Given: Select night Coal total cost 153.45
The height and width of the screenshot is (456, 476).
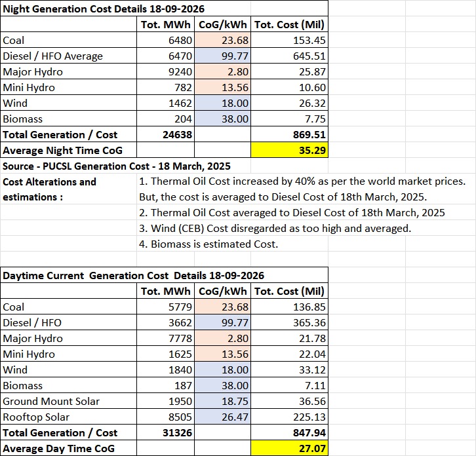Looking at the screenshot, I should point(289,40).
